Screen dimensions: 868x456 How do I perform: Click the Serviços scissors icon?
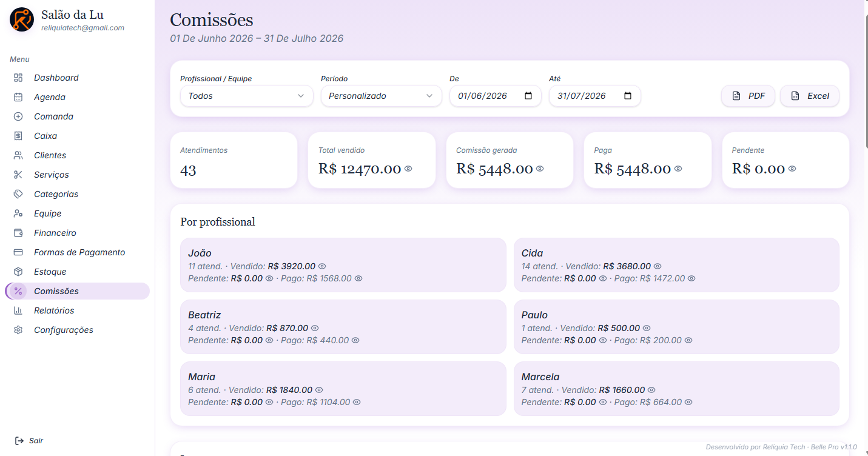[18, 175]
